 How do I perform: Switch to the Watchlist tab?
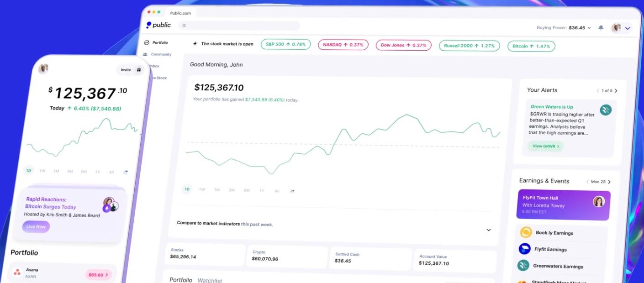point(210,280)
